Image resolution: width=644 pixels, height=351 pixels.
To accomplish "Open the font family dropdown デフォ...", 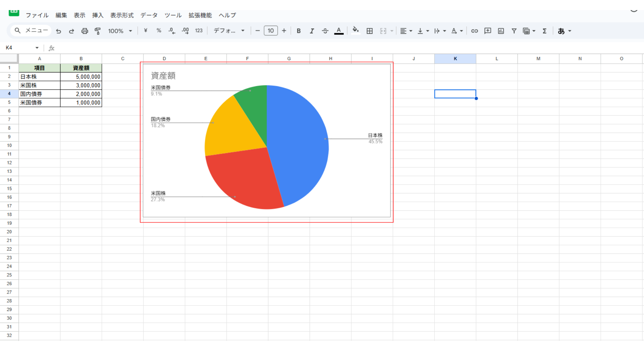I will pyautogui.click(x=229, y=31).
